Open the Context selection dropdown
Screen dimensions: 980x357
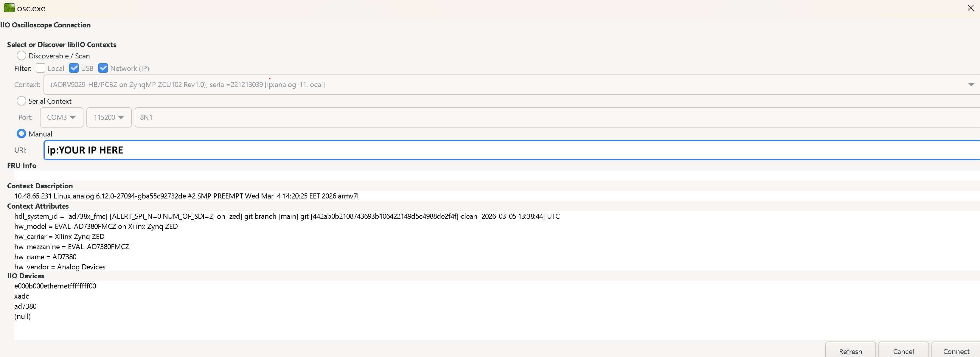(971, 85)
